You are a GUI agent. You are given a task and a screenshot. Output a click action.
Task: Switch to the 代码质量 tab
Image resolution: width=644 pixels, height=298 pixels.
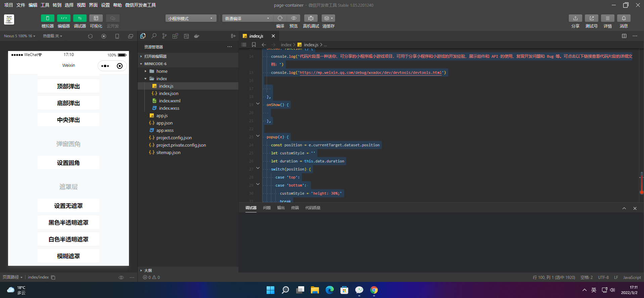click(313, 208)
